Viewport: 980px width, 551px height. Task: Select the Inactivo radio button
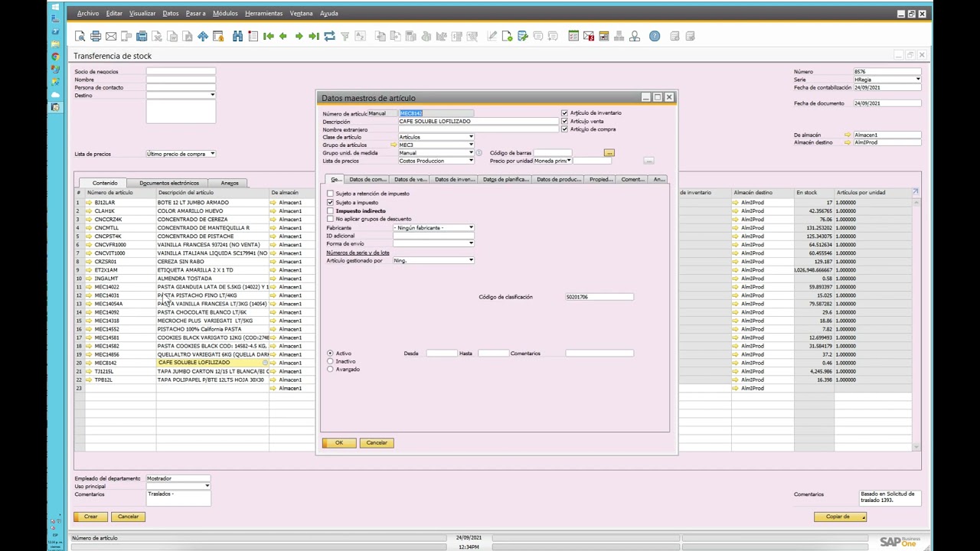tap(331, 361)
